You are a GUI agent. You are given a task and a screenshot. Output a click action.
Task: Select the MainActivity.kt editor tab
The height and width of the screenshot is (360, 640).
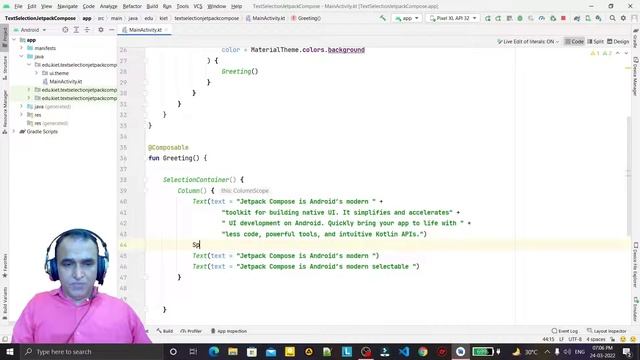point(145,30)
